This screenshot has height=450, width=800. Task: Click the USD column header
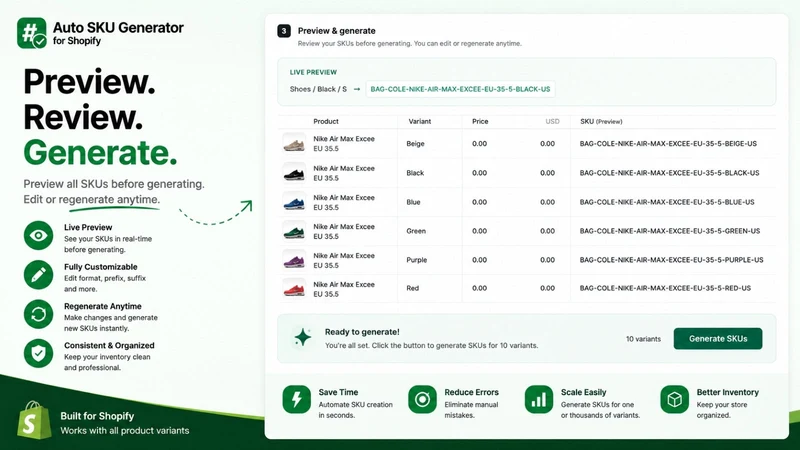tap(552, 121)
